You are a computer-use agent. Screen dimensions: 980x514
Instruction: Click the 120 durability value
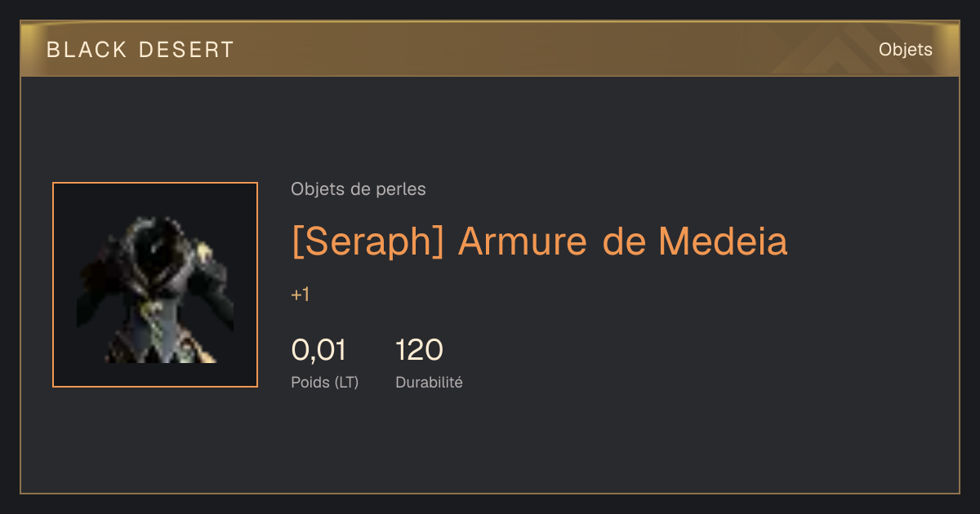(419, 350)
